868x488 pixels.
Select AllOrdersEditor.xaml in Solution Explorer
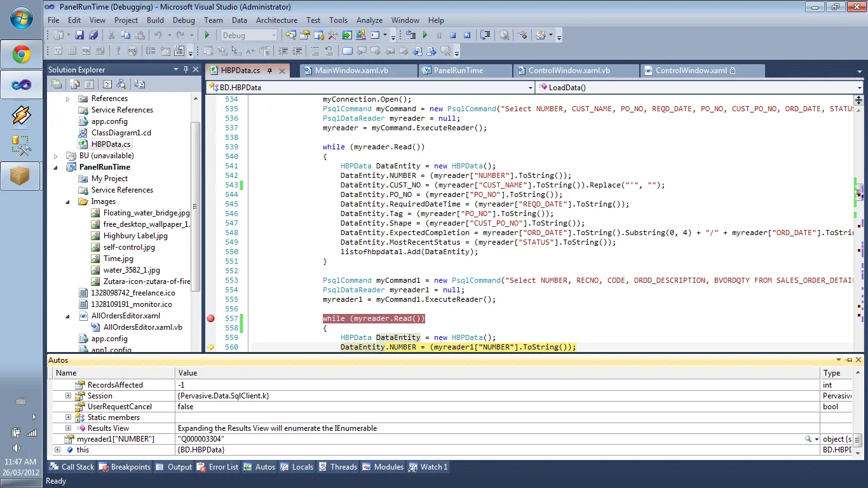pos(126,316)
